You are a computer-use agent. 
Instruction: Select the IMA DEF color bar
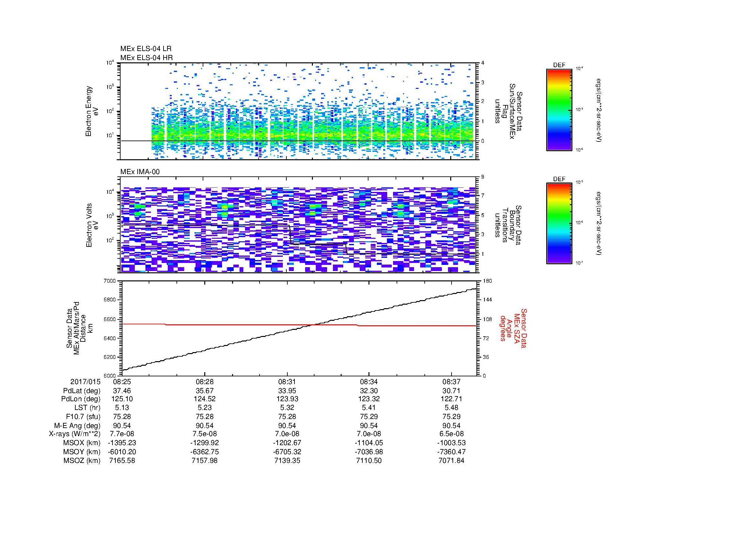[559, 224]
